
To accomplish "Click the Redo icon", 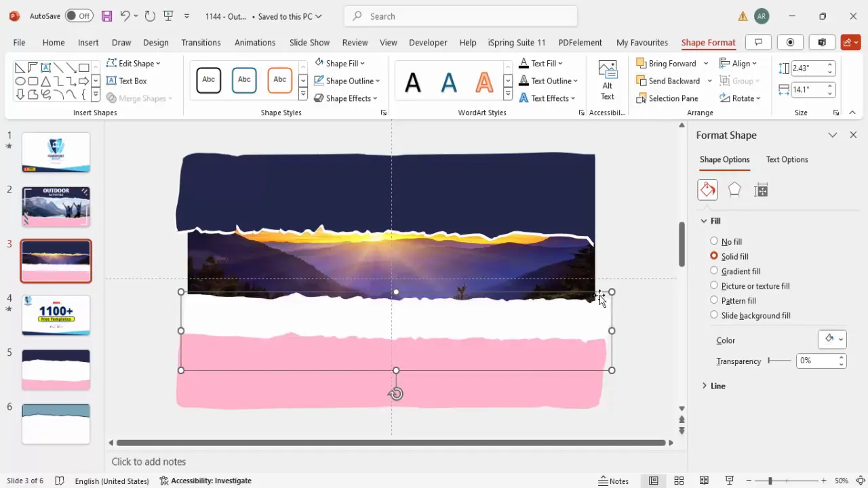I will (x=150, y=16).
